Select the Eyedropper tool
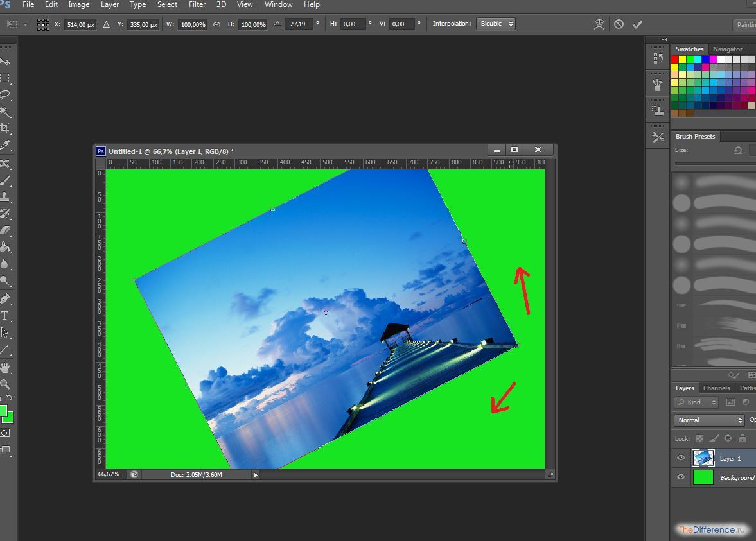 5,145
